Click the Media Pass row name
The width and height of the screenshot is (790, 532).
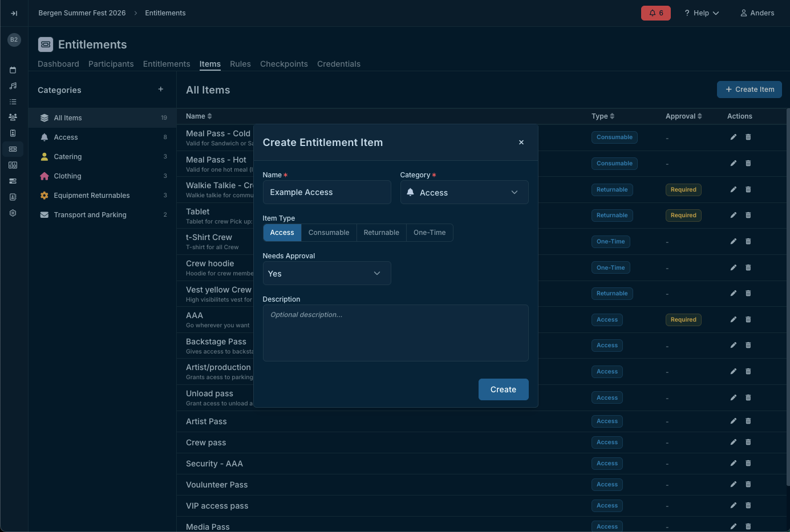point(208,526)
